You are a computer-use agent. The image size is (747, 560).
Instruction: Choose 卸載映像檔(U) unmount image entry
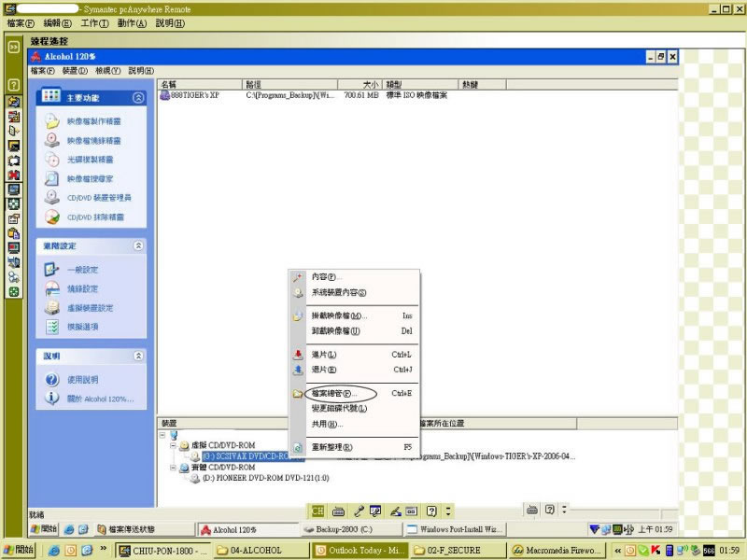pyautogui.click(x=354, y=330)
